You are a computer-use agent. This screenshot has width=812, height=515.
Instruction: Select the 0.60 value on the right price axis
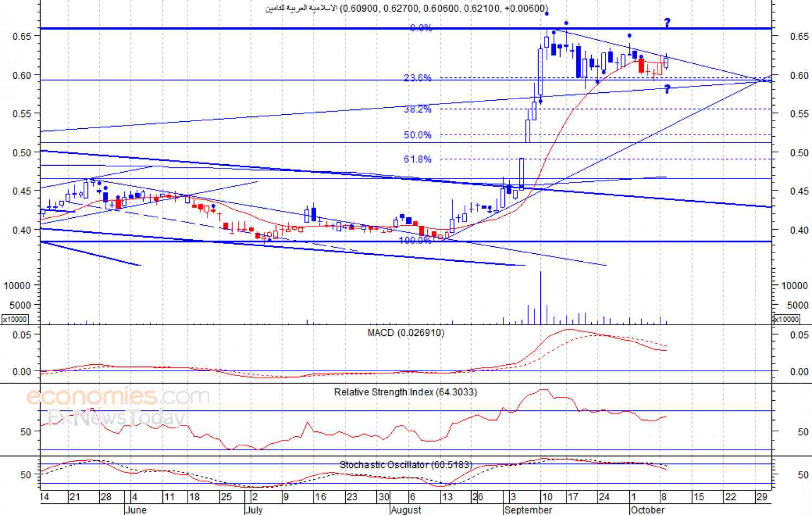click(x=800, y=76)
